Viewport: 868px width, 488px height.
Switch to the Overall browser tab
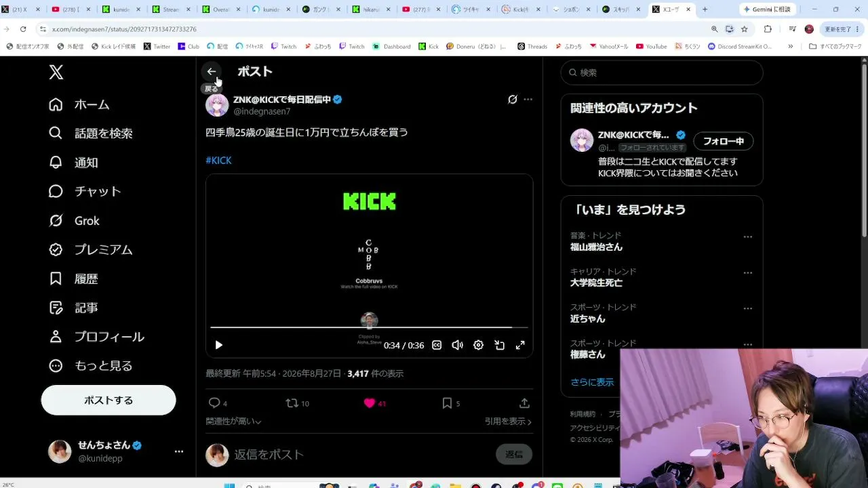[220, 9]
